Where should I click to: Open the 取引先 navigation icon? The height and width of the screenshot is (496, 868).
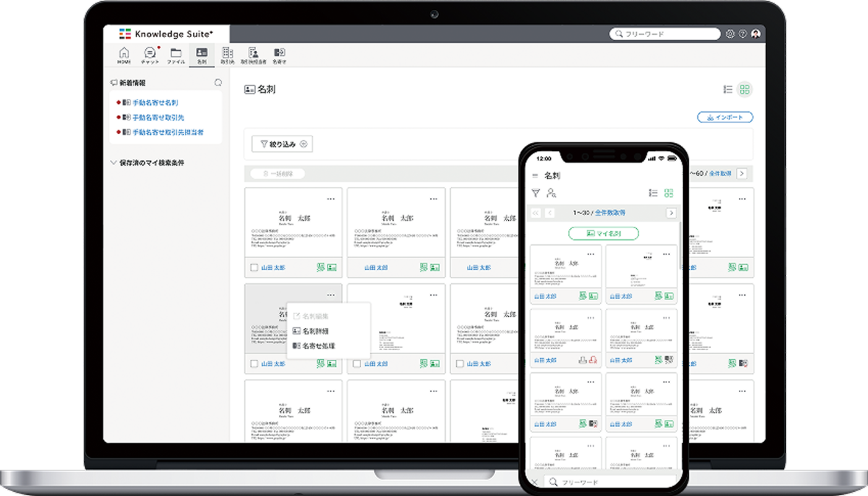point(227,56)
